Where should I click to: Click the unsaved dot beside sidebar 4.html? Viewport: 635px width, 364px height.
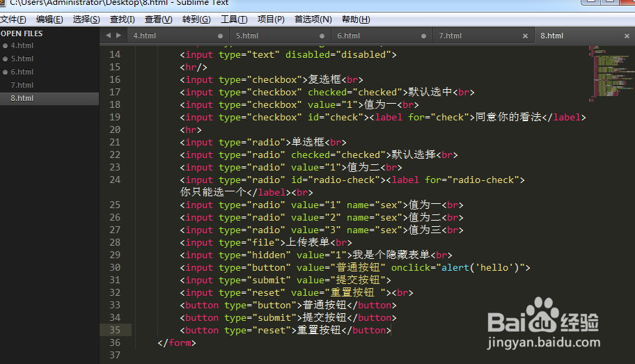pos(6,46)
